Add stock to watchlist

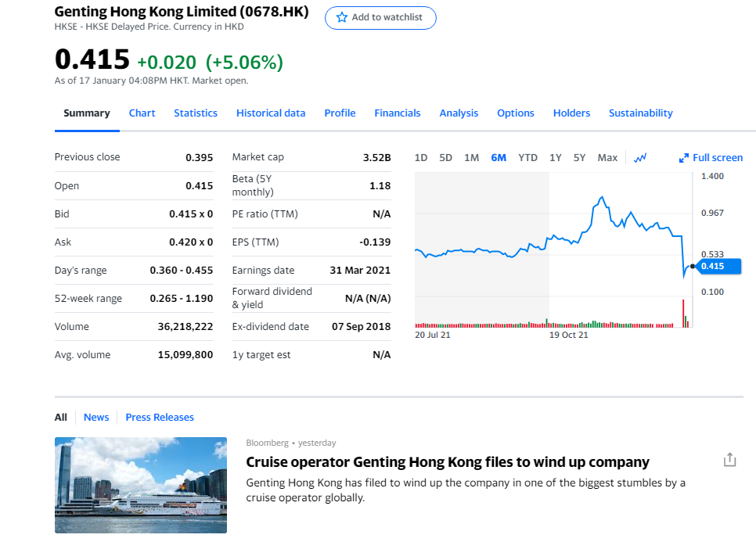point(380,18)
